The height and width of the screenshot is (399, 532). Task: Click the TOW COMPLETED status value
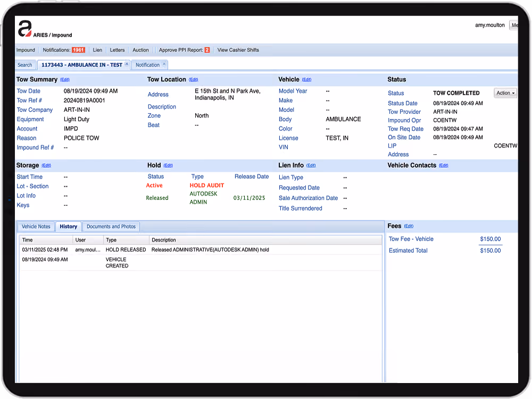click(x=456, y=93)
